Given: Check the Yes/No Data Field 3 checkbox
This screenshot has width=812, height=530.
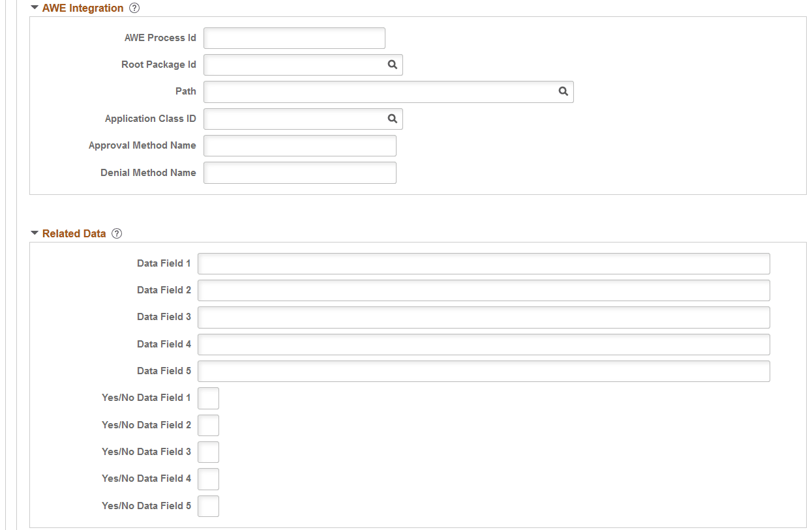Looking at the screenshot, I should (208, 452).
